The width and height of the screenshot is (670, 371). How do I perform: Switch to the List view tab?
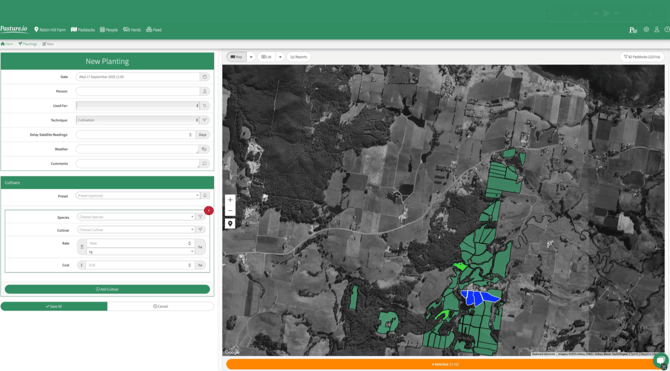[x=267, y=57]
